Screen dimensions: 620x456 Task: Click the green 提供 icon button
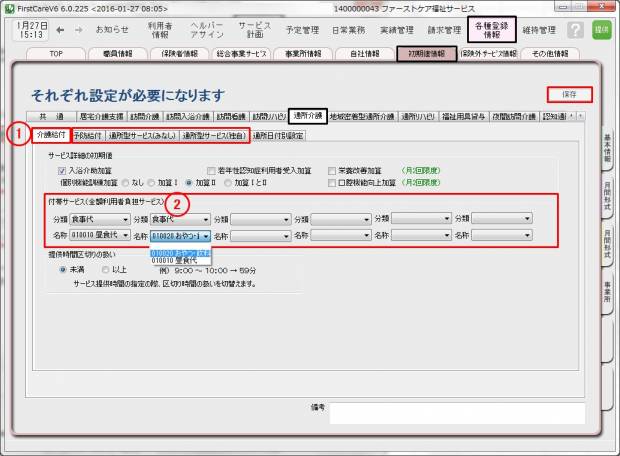[x=601, y=30]
